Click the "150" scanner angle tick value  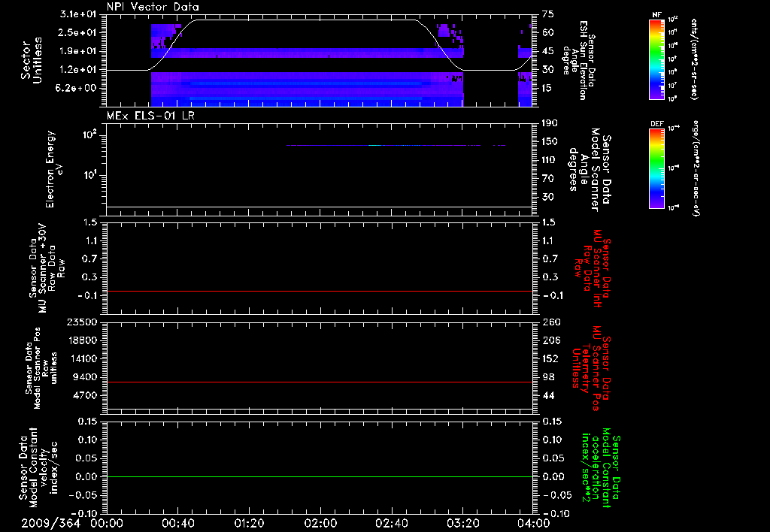[550, 141]
